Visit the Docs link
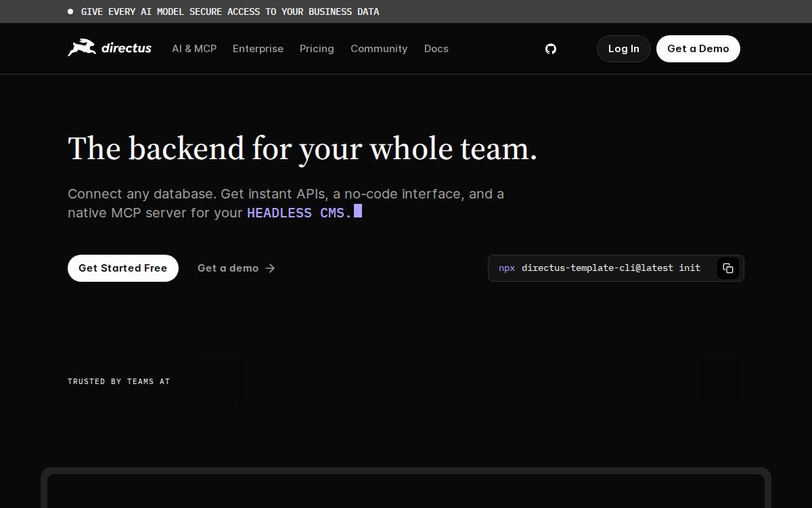Image resolution: width=812 pixels, height=508 pixels. pos(436,49)
